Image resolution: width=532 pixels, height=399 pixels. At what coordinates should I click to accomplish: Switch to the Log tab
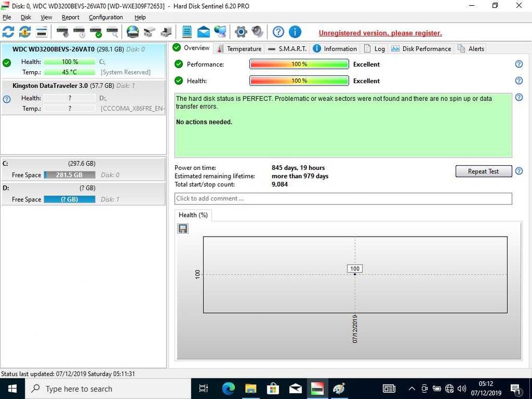pos(374,49)
